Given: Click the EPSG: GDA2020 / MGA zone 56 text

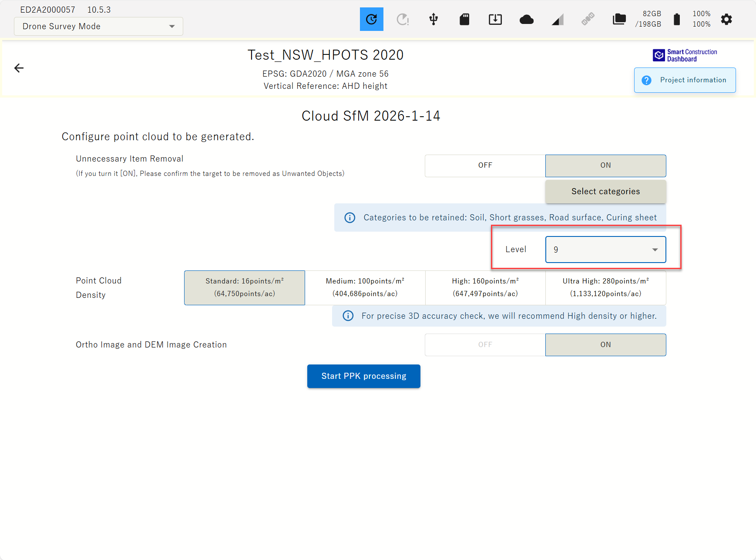Looking at the screenshot, I should click(326, 74).
